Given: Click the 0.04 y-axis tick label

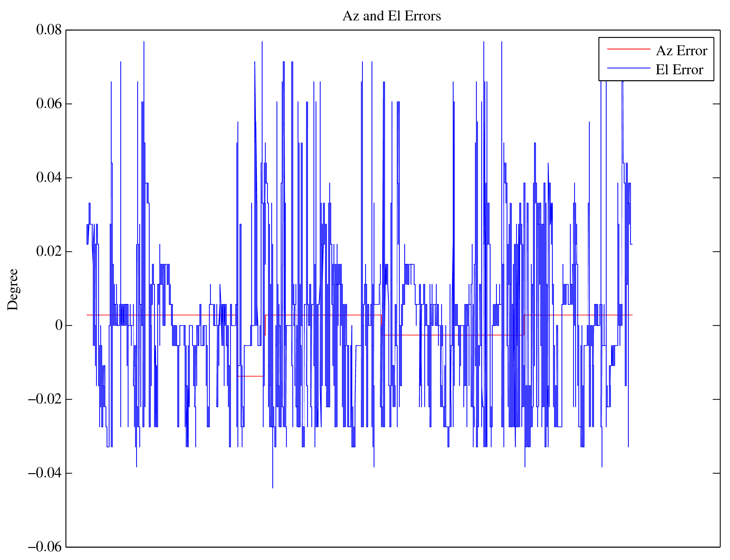Looking at the screenshot, I should [49, 178].
